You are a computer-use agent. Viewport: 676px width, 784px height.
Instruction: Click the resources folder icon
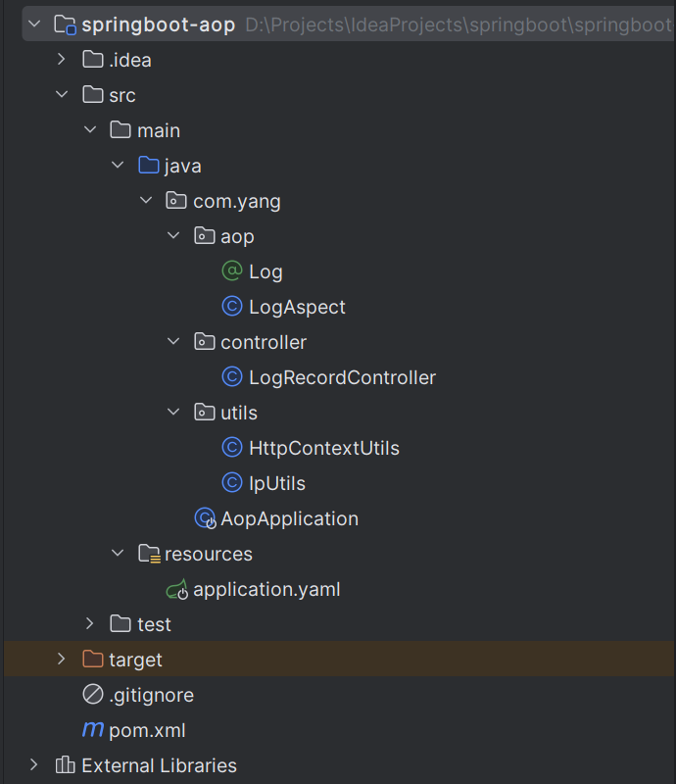pos(149,554)
